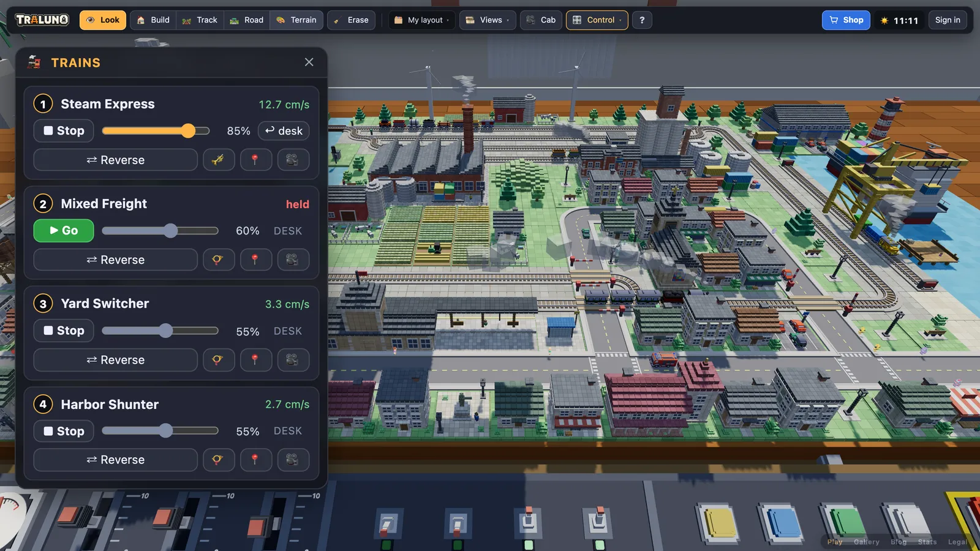
Task: Open the My layout dropdown
Action: click(421, 20)
